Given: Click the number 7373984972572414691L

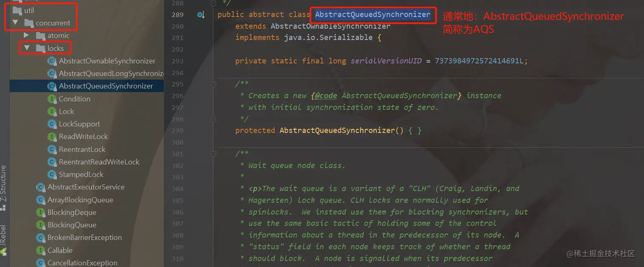Looking at the screenshot, I should click(x=479, y=61).
